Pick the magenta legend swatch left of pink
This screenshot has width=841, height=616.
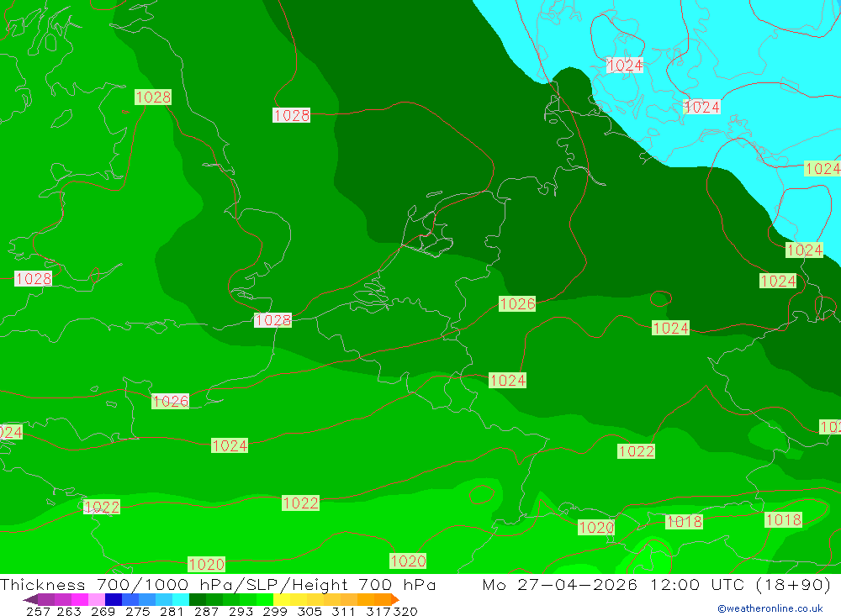[80, 599]
